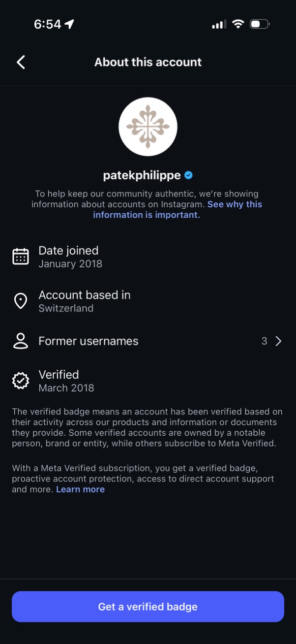
Task: Tap the back arrow icon
Action: (x=21, y=62)
